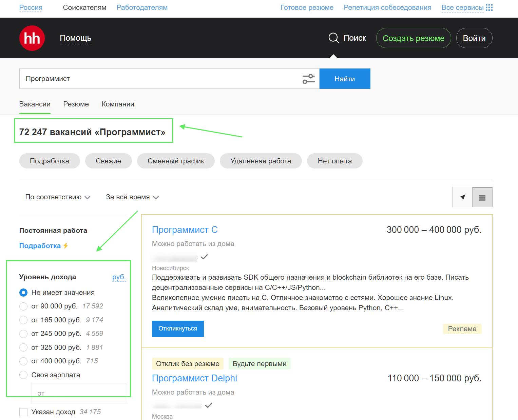Viewport: 518px width, 420px height.
Task: Click the magnifier search icon
Action: (x=333, y=38)
